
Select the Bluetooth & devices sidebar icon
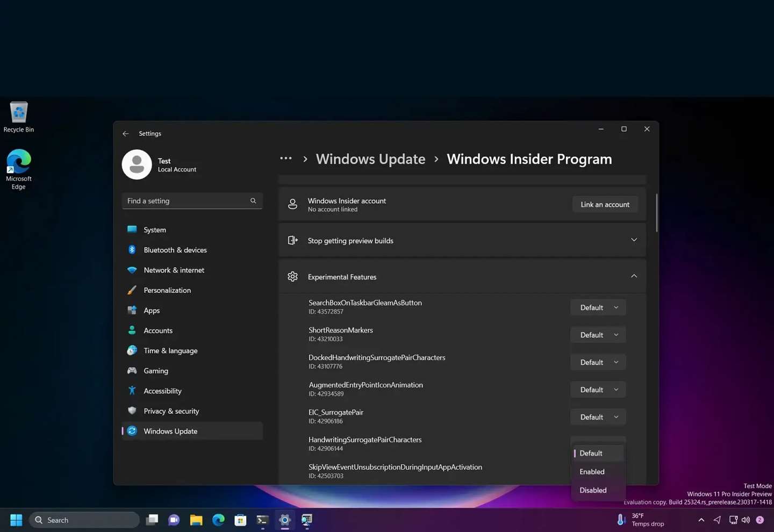(x=132, y=250)
